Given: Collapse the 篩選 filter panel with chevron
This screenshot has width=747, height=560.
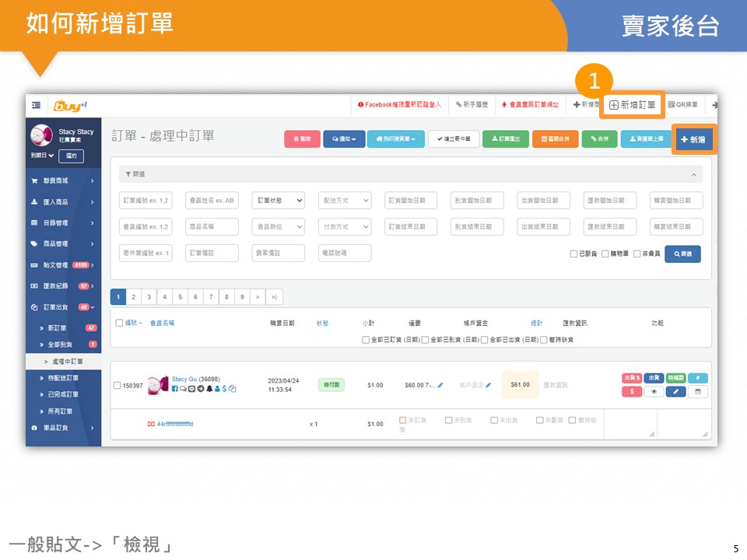Looking at the screenshot, I should click(693, 174).
